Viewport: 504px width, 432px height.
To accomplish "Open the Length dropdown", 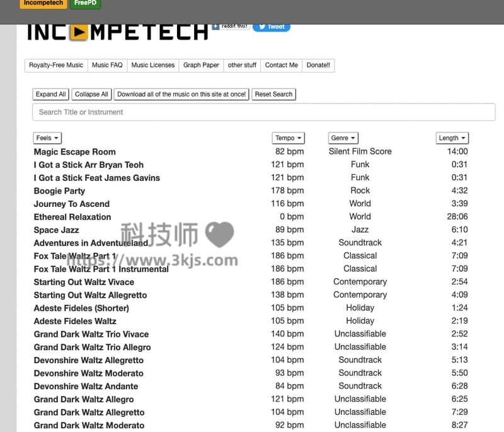I will (x=452, y=138).
